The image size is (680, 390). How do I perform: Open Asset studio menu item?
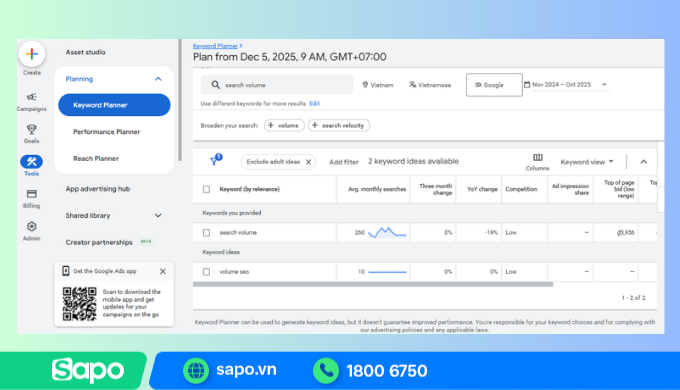85,52
